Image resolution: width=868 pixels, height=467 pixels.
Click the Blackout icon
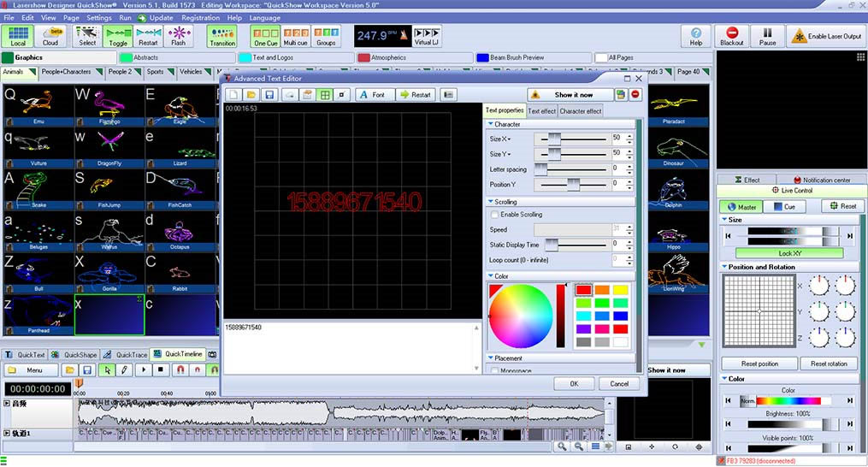(732, 37)
